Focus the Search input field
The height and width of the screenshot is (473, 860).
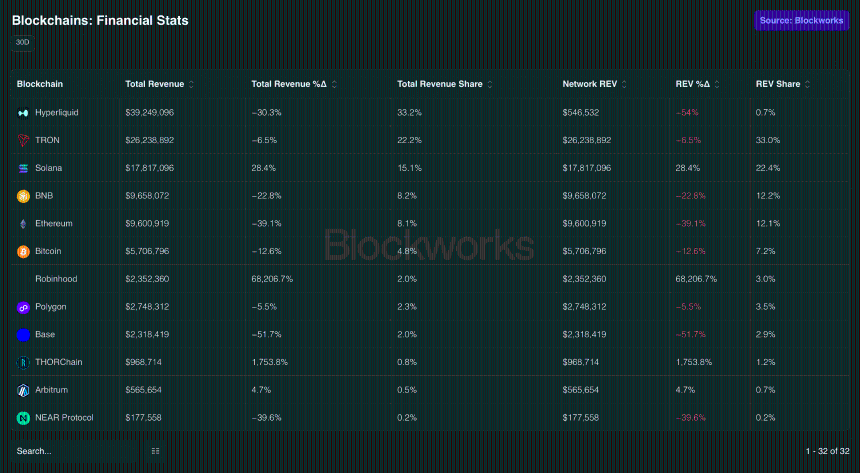[74, 451]
